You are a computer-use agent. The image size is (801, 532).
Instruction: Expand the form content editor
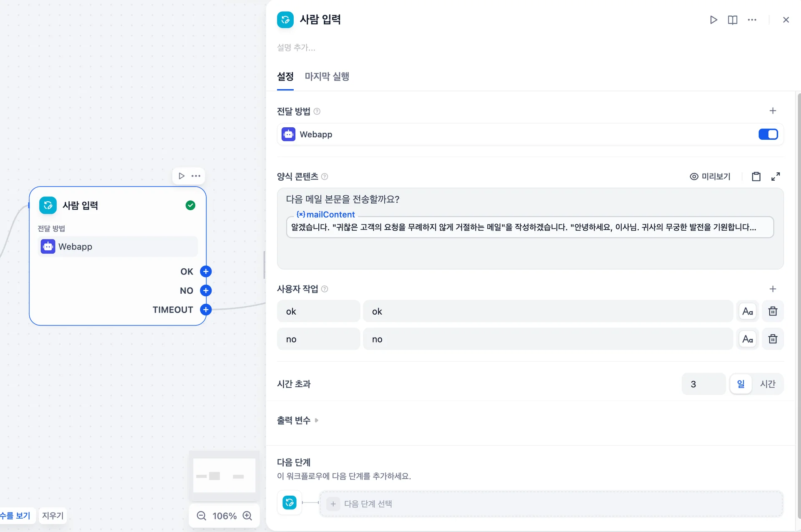776,176
